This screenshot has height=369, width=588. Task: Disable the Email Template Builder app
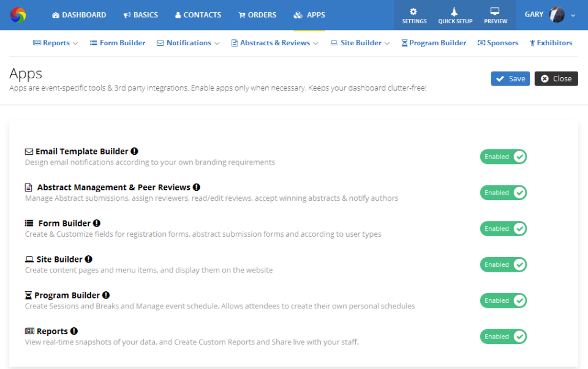[503, 157]
